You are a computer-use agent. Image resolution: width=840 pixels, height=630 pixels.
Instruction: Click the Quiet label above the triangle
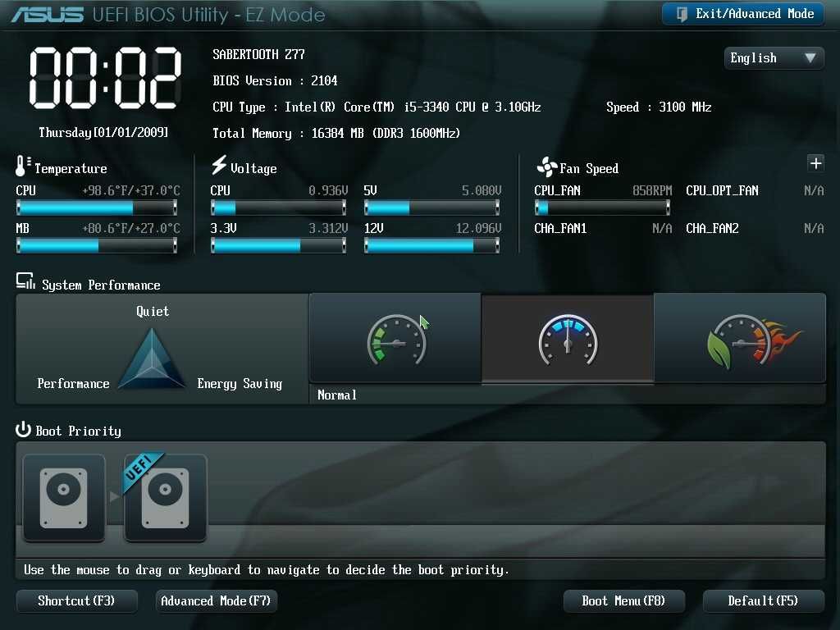point(153,312)
